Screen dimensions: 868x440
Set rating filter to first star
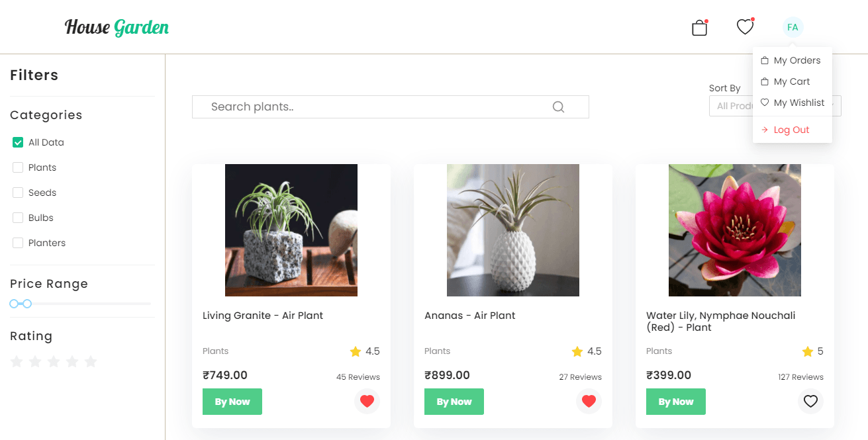(x=17, y=361)
